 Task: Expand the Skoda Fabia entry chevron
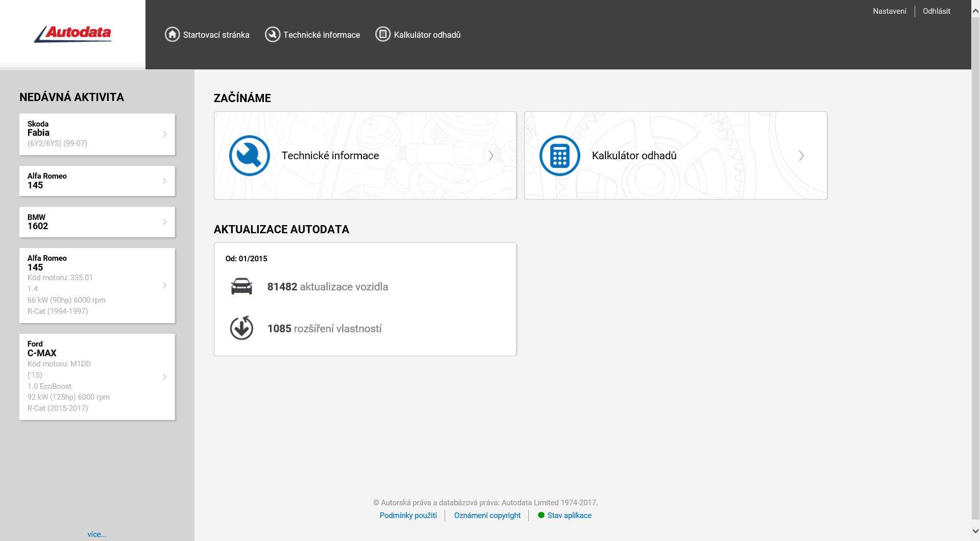pyautogui.click(x=164, y=134)
